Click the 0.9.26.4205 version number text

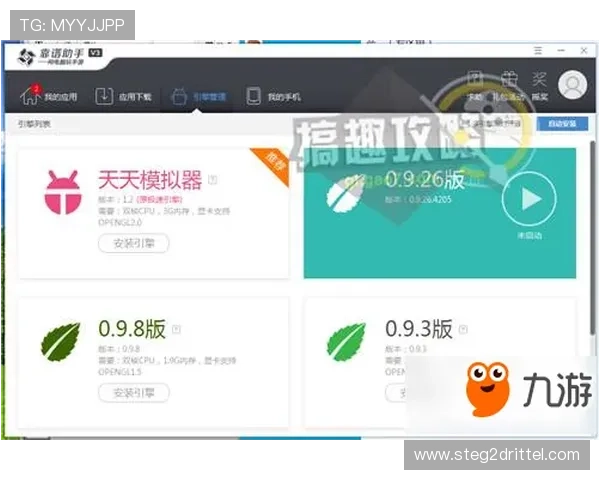tap(430, 199)
